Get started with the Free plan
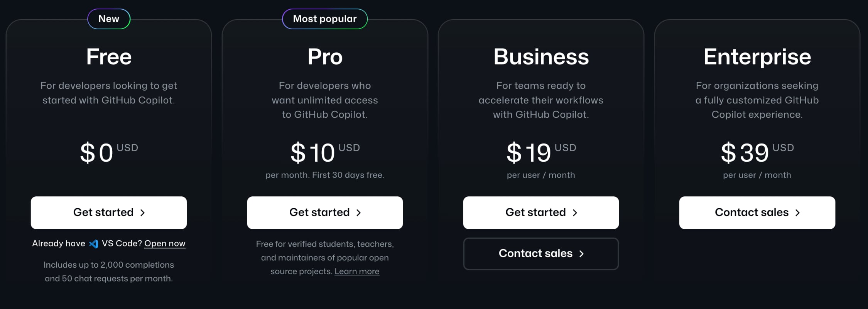 [109, 213]
